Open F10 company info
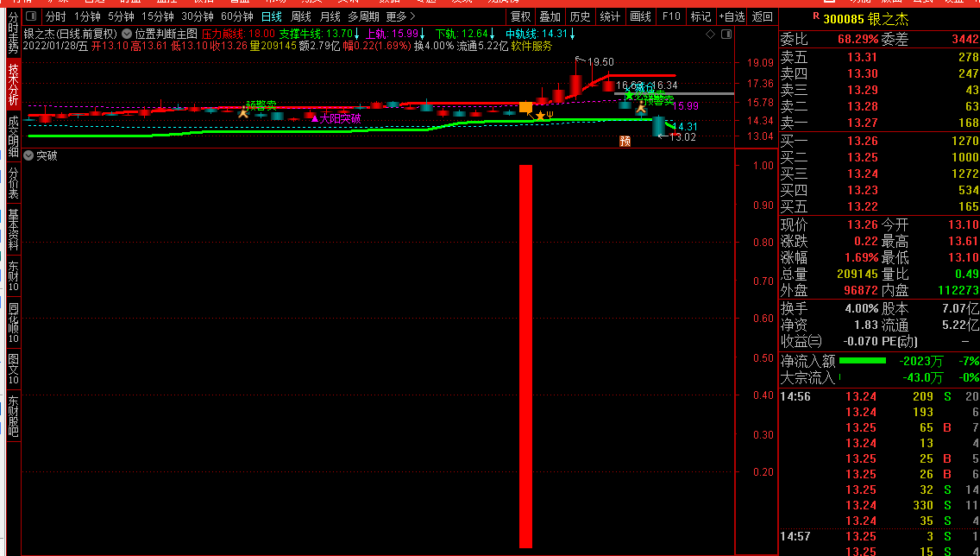Screen dimensions: 980x556 (671, 17)
